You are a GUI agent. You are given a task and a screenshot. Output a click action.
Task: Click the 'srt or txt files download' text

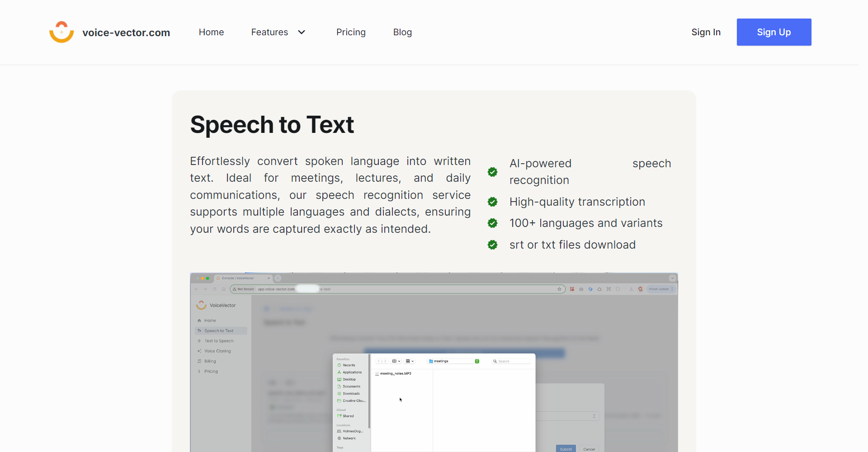(572, 245)
